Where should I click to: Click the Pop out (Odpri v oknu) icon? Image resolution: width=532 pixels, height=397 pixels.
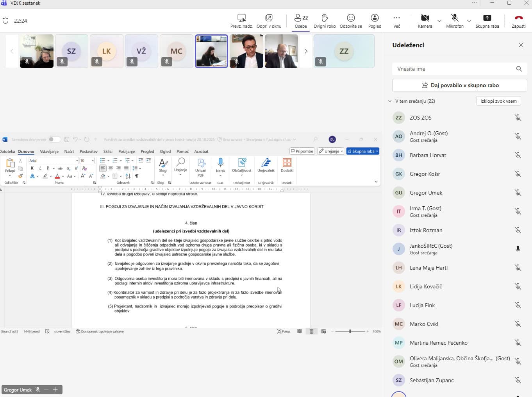(269, 18)
